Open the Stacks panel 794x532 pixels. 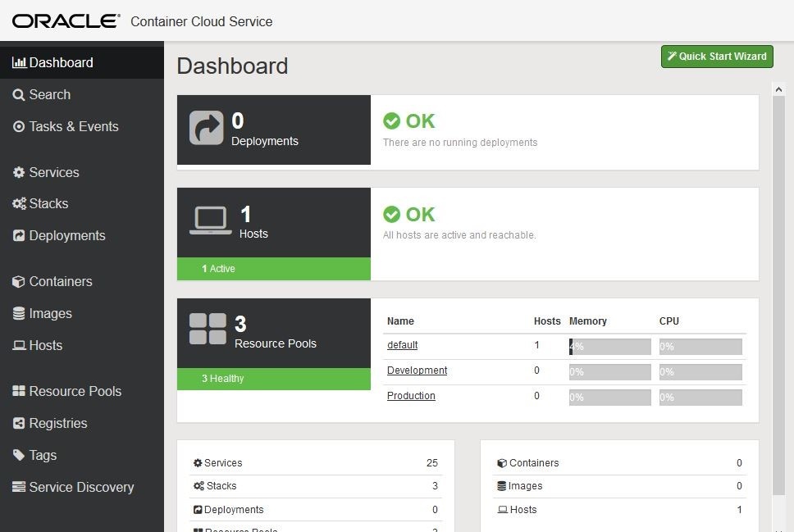point(48,204)
